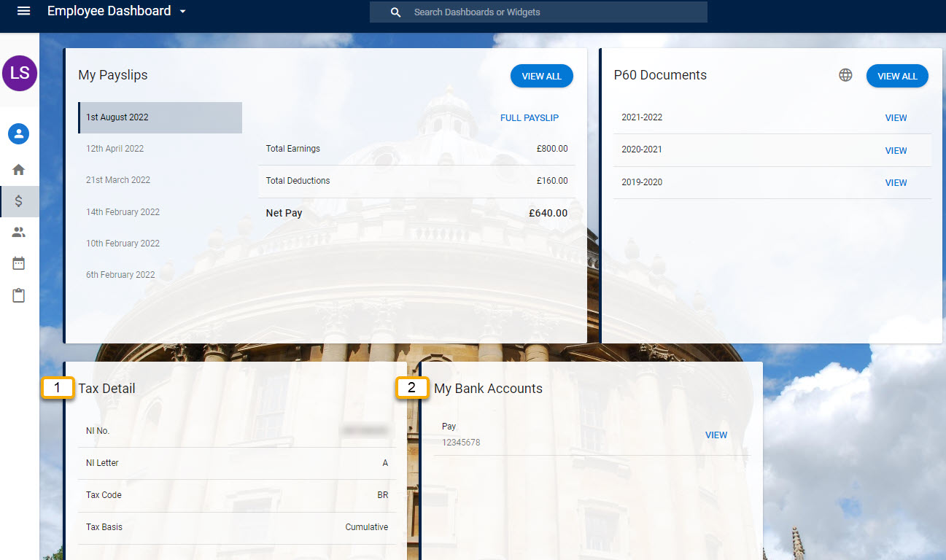View all P60 Documents
Image resolution: width=946 pixels, height=560 pixels.
click(x=897, y=77)
